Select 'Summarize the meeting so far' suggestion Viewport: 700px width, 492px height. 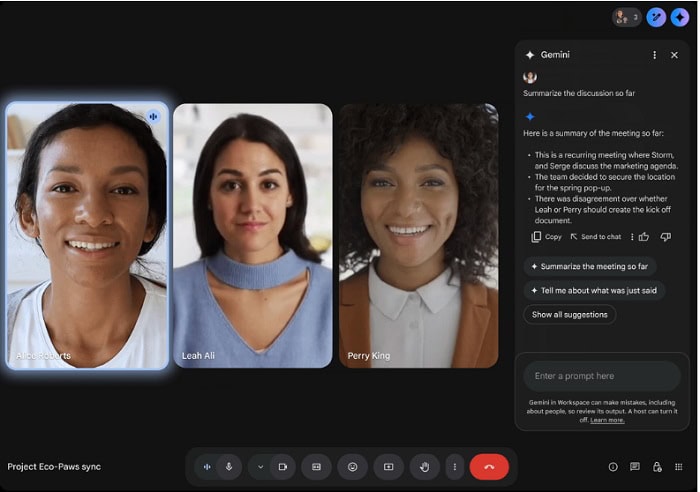pyautogui.click(x=590, y=266)
